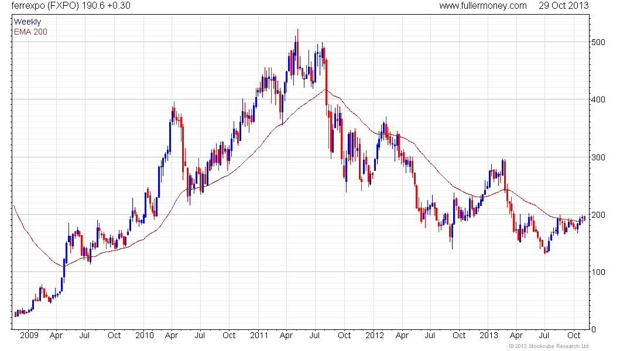
Task: Click the 2013 year axis label
Action: [x=489, y=335]
